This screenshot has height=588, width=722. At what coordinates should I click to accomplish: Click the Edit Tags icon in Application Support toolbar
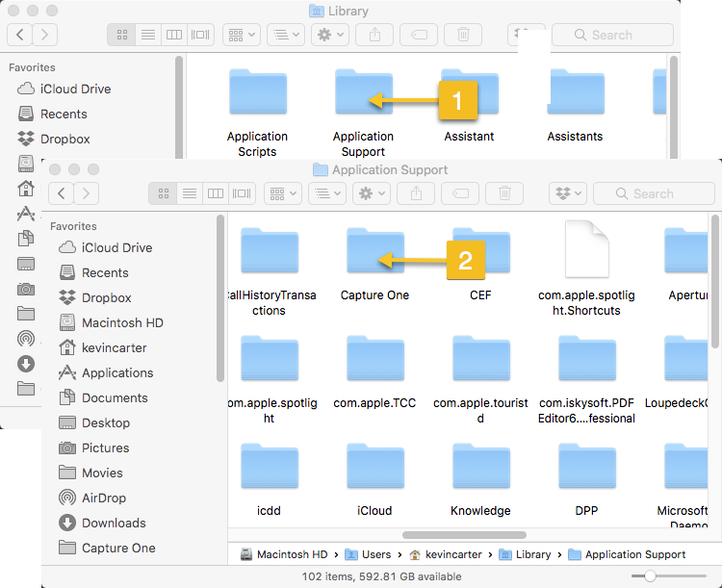point(460,193)
